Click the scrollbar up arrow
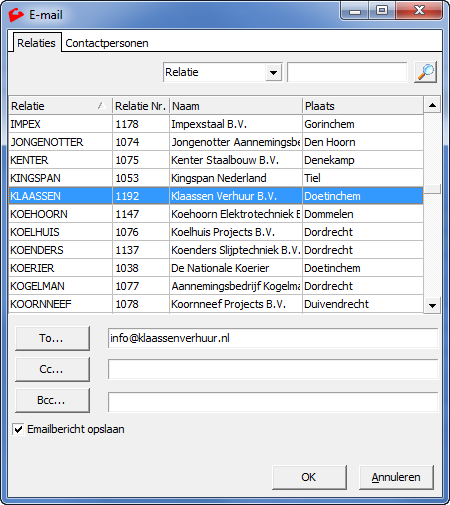 (x=432, y=105)
